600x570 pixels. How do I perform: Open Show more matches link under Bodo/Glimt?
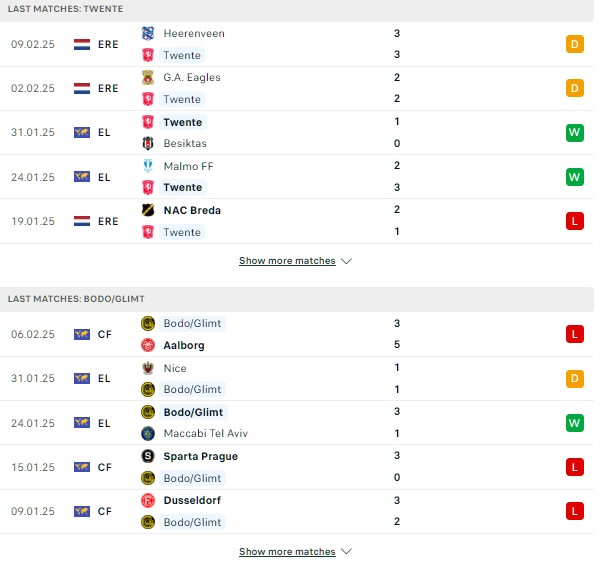tap(287, 551)
